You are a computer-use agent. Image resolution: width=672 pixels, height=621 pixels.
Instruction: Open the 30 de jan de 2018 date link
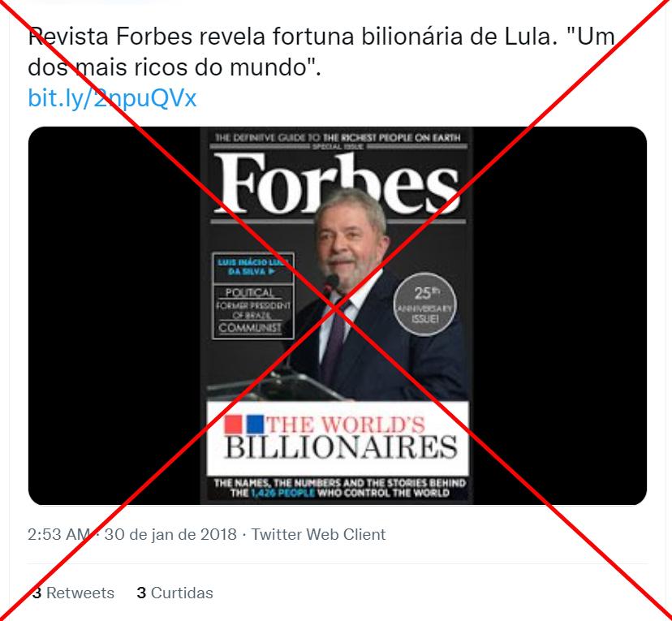(x=170, y=534)
